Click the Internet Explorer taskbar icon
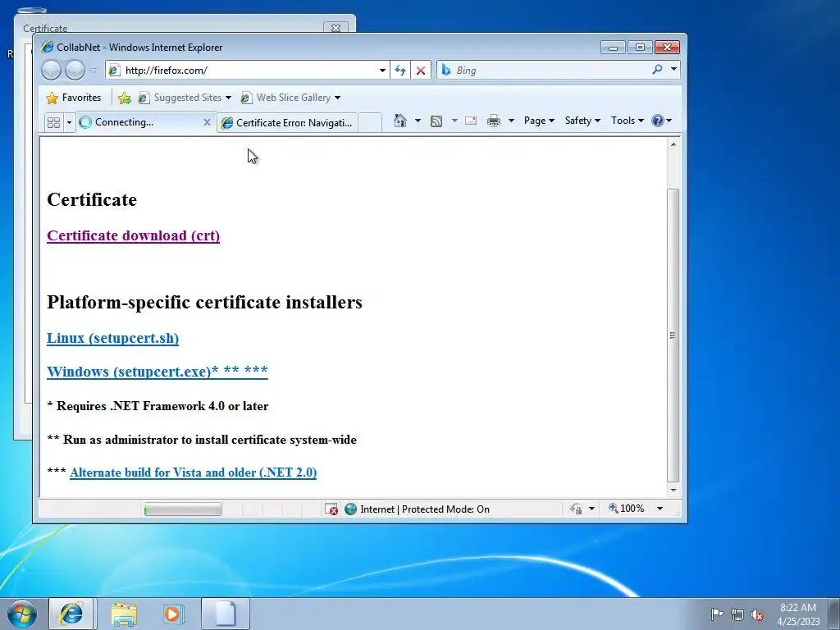 pyautogui.click(x=71, y=614)
